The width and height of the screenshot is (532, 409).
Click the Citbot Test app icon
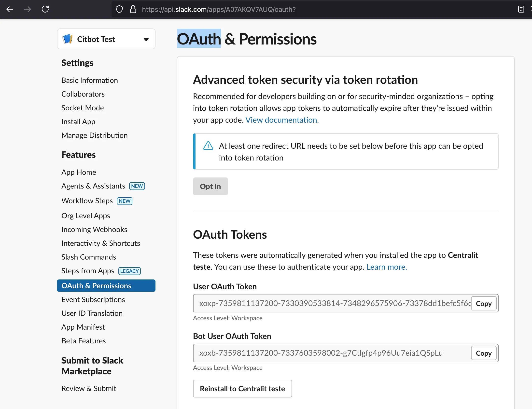(x=67, y=39)
